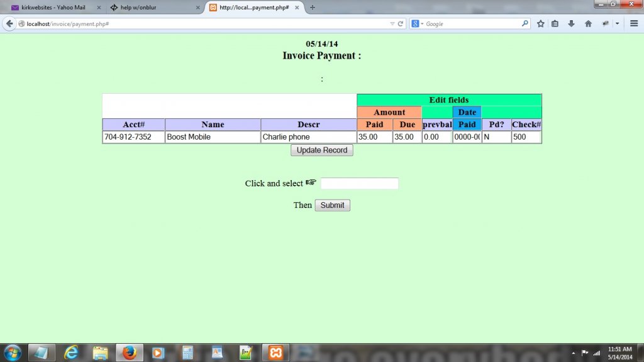
Task: Open the media player taskbar icon
Action: (158, 353)
